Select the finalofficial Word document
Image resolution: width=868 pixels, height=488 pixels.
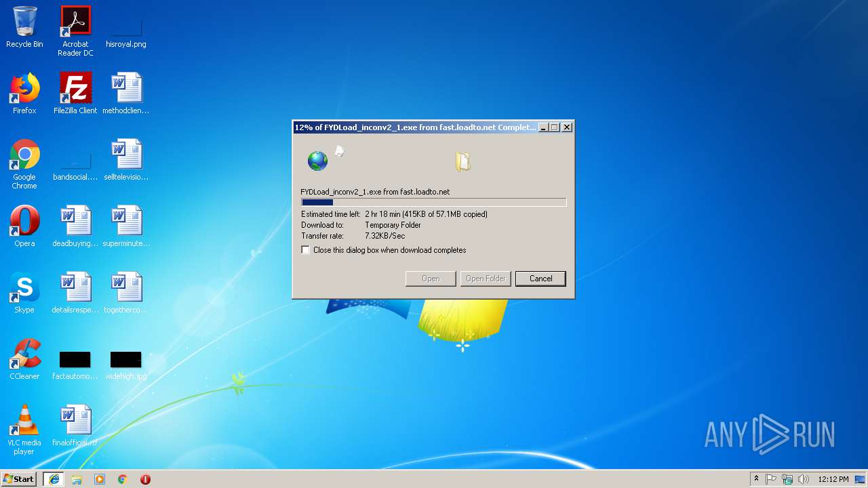(x=75, y=426)
